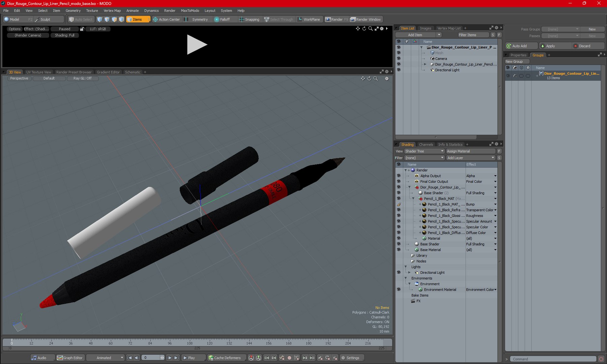Open the Geometry menu
The height and width of the screenshot is (364, 607).
tap(73, 11)
